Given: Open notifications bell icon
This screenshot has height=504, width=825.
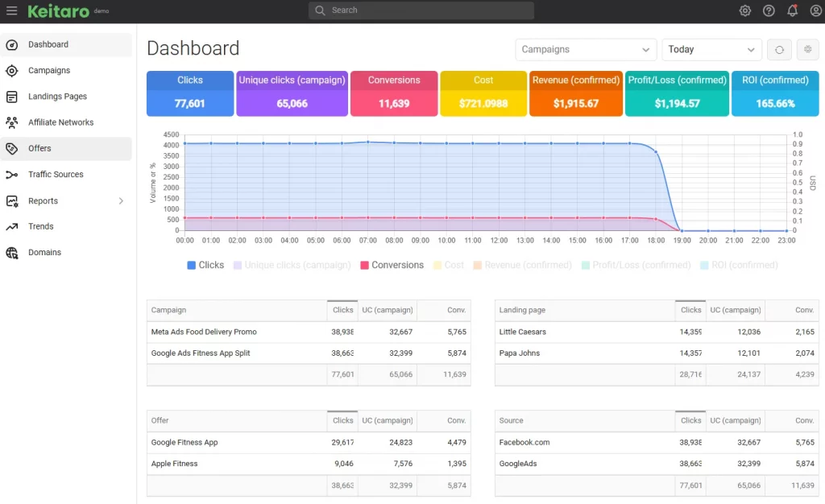Looking at the screenshot, I should tap(792, 10).
